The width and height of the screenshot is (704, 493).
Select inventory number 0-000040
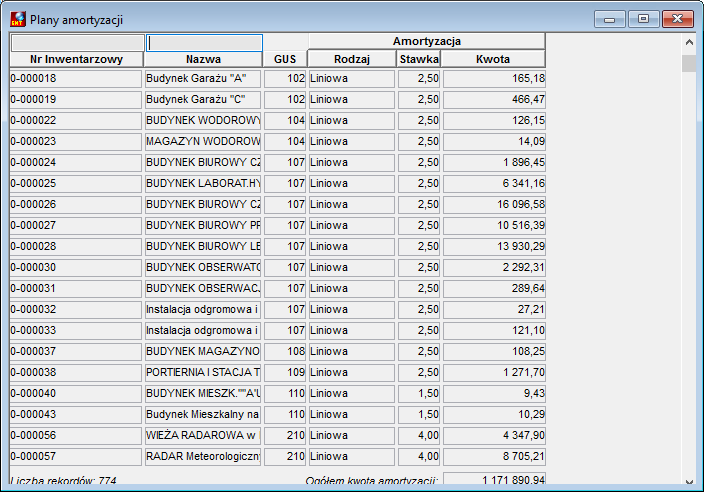76,394
